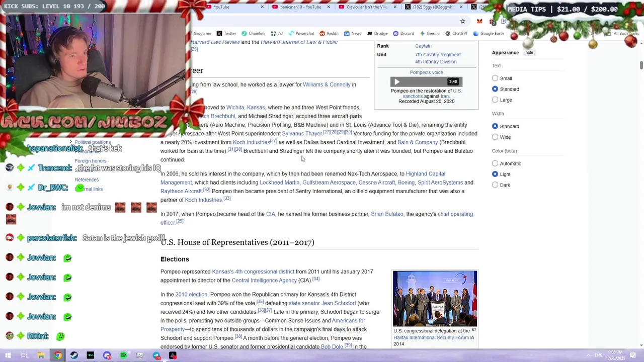The width and height of the screenshot is (644, 362).
Task: Open the News bookmark
Action: 353,34
